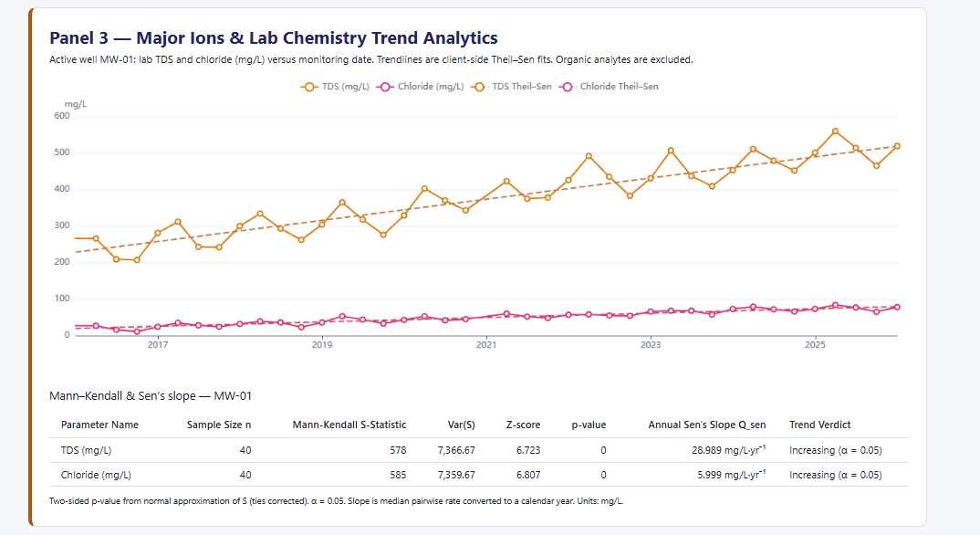Click the Var(S) column header
The image size is (980, 535).
(x=461, y=425)
